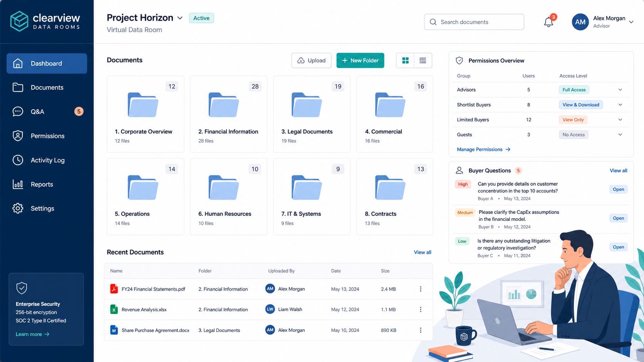Click the AM user avatar
644x362 pixels.
(x=580, y=22)
